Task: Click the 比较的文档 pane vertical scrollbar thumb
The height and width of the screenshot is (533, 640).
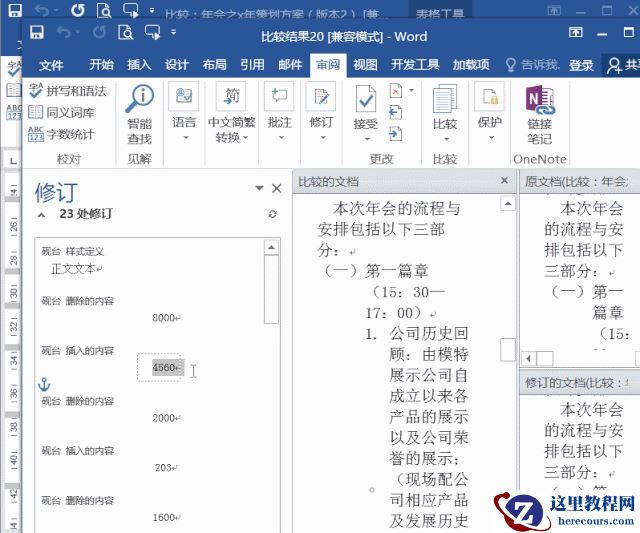Action: coord(508,349)
